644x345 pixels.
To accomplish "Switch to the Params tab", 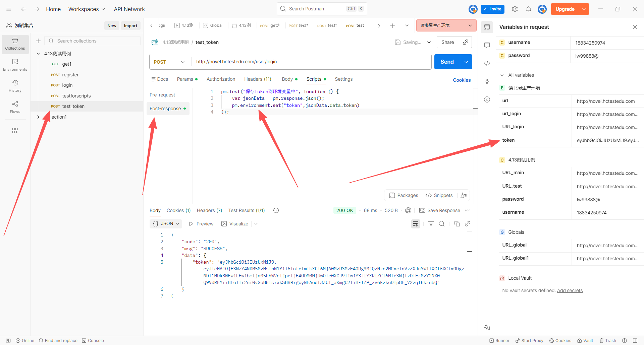I will (187, 79).
